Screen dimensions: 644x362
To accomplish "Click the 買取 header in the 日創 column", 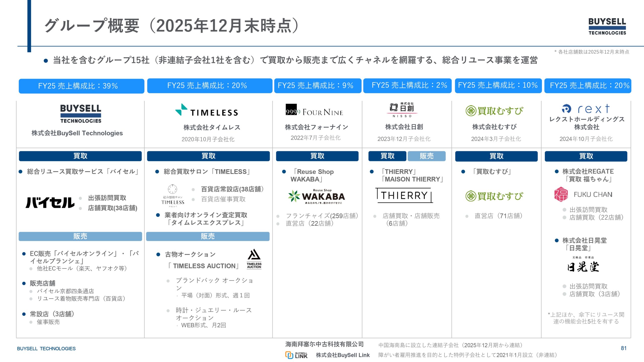I will coord(387,156).
